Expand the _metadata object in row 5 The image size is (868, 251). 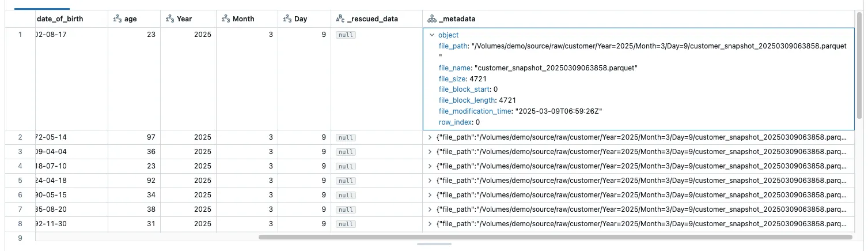tap(430, 181)
